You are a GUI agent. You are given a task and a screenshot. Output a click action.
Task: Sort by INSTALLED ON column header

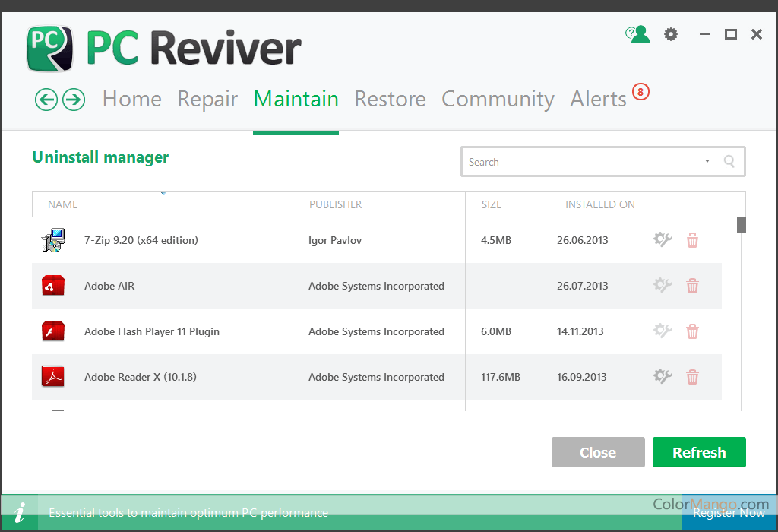click(647, 204)
